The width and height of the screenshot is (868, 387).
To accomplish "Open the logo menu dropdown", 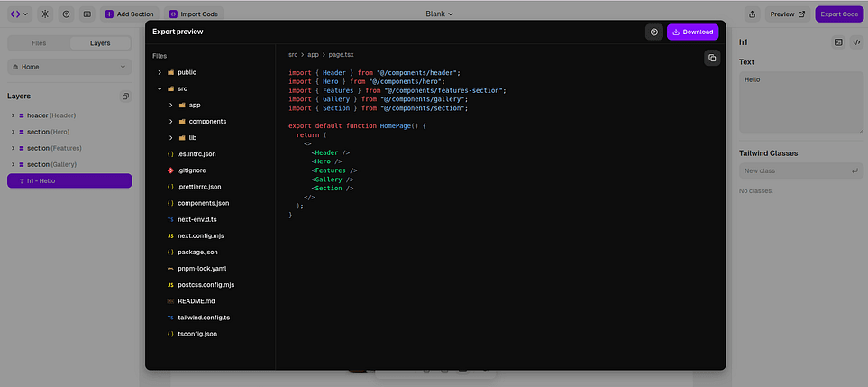I will (x=19, y=14).
